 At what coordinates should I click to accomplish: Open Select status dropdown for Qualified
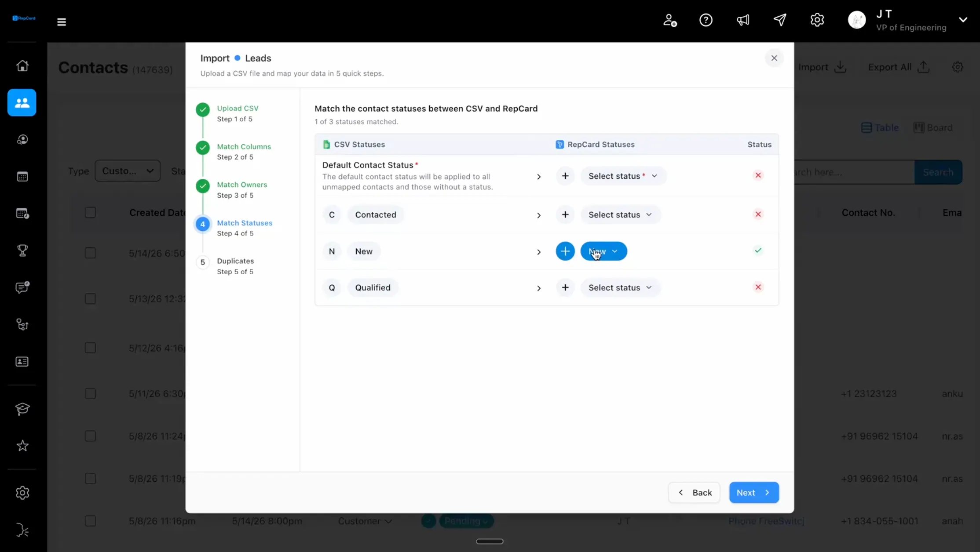[x=621, y=287]
